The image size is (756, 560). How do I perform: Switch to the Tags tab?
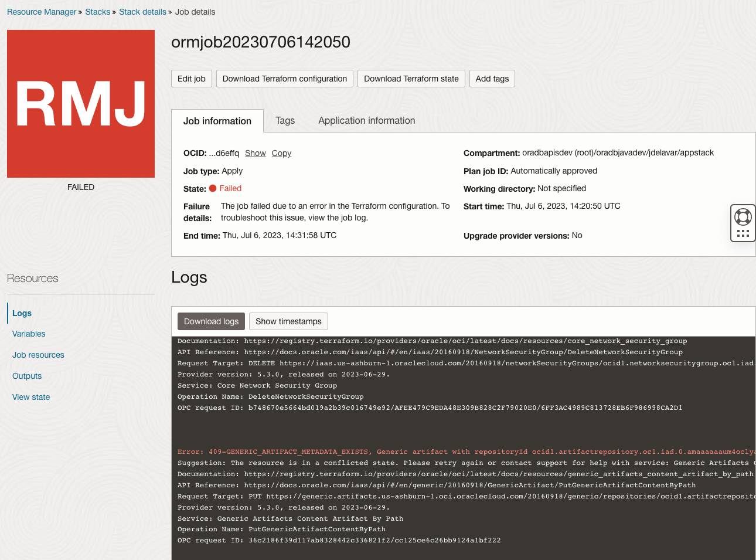coord(285,120)
